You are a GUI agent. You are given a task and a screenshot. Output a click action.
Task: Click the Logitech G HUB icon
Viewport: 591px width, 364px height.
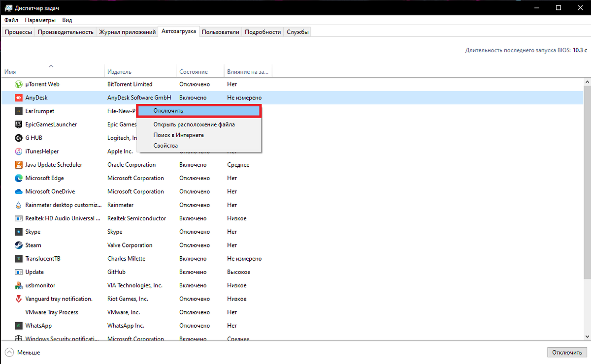click(19, 138)
